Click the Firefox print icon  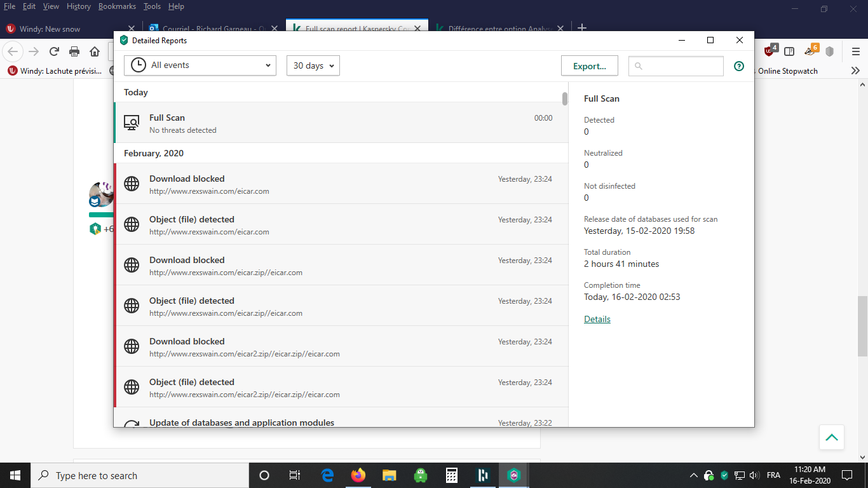pos(74,51)
